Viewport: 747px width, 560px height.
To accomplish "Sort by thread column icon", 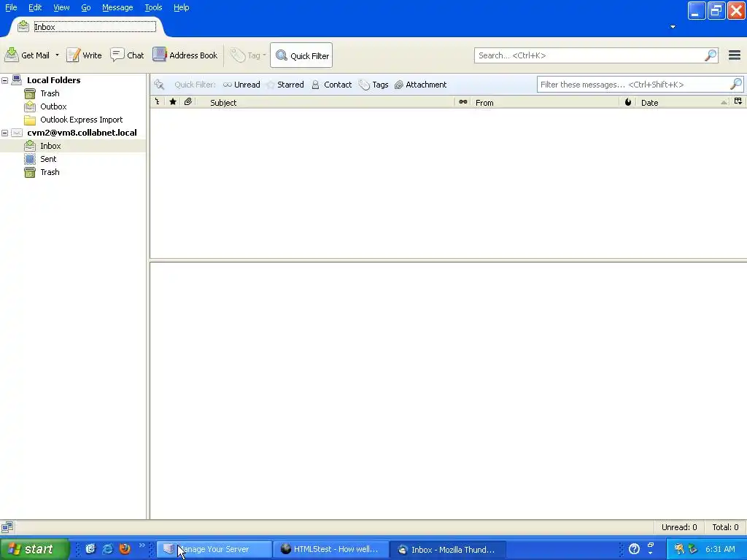I will [x=158, y=102].
